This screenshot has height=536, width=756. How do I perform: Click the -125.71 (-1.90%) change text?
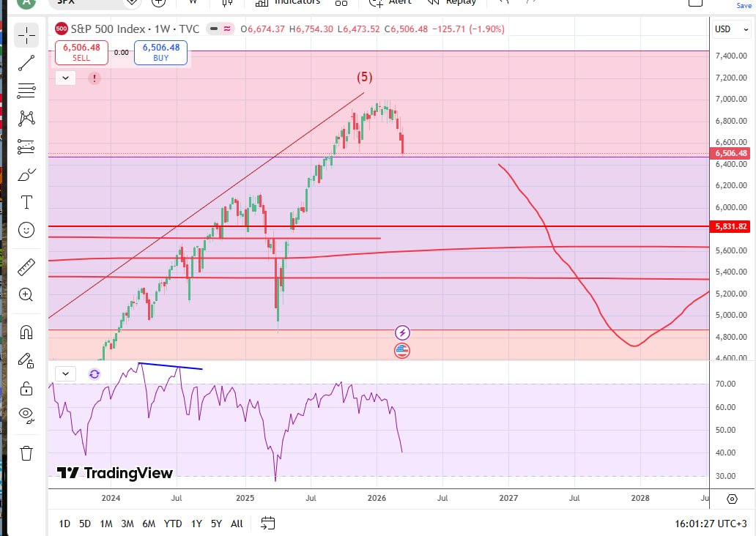tap(468, 29)
